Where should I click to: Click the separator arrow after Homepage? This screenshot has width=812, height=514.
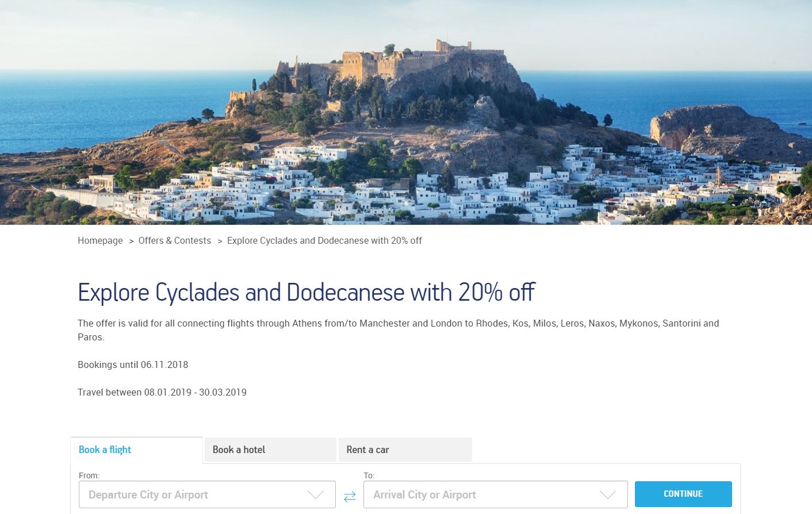[x=131, y=241]
